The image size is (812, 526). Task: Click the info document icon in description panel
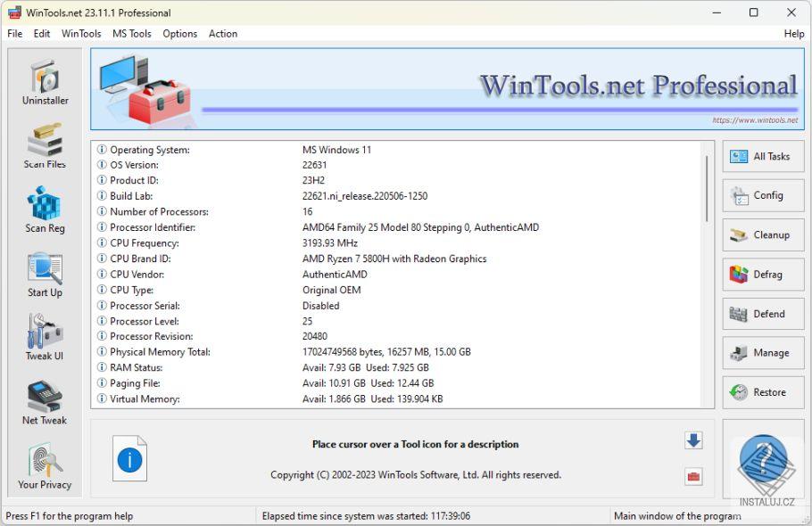129,458
